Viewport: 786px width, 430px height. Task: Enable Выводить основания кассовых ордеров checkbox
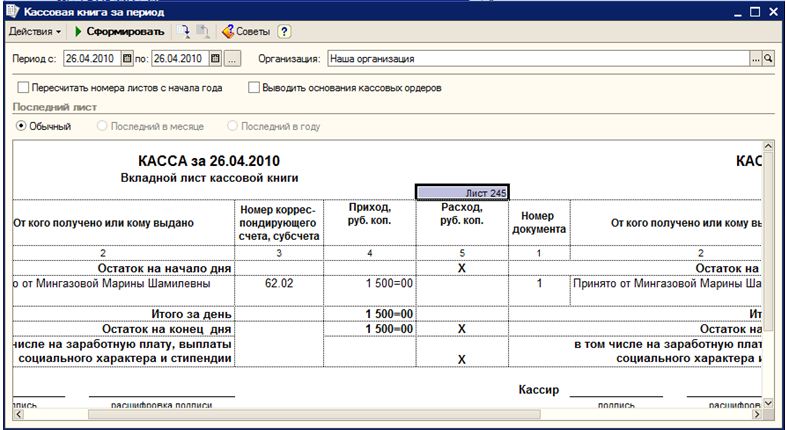(x=254, y=88)
